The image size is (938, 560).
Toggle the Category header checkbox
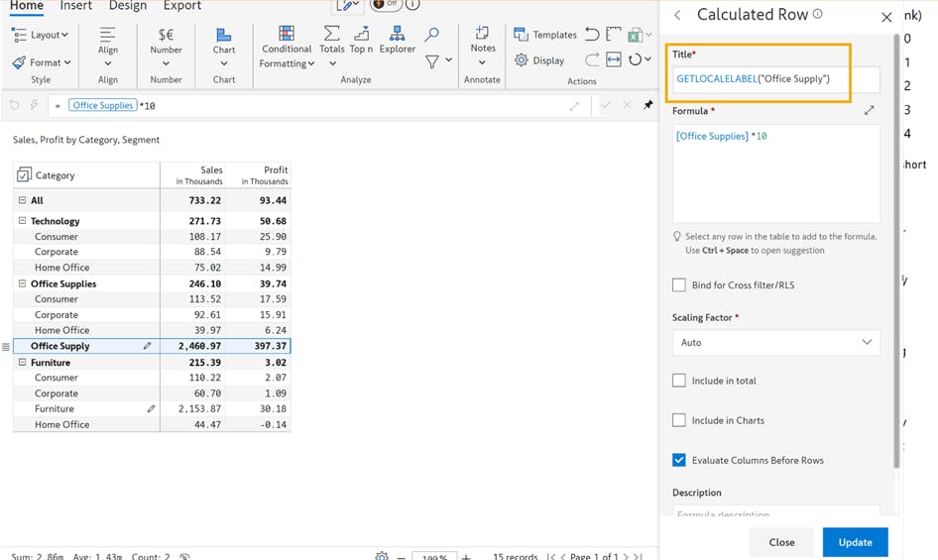(x=24, y=174)
